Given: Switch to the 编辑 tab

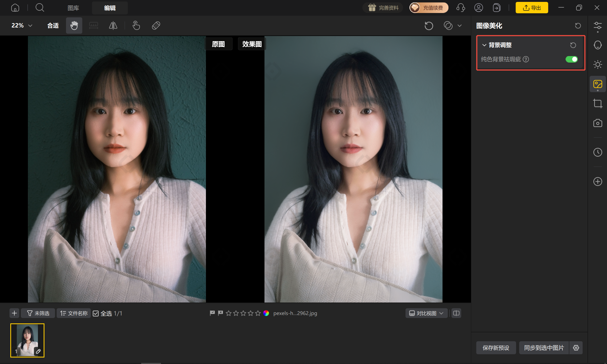Looking at the screenshot, I should (110, 8).
